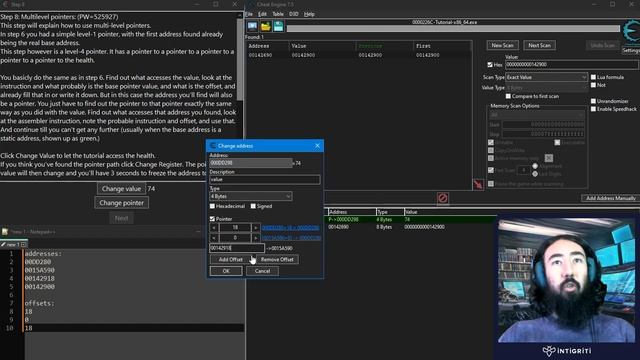
Task: Open the Table menu
Action: [278, 14]
